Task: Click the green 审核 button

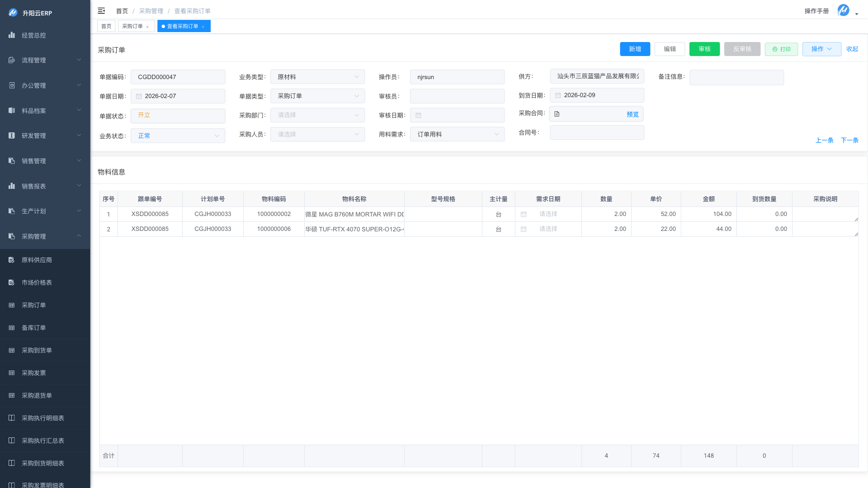Action: (x=704, y=49)
